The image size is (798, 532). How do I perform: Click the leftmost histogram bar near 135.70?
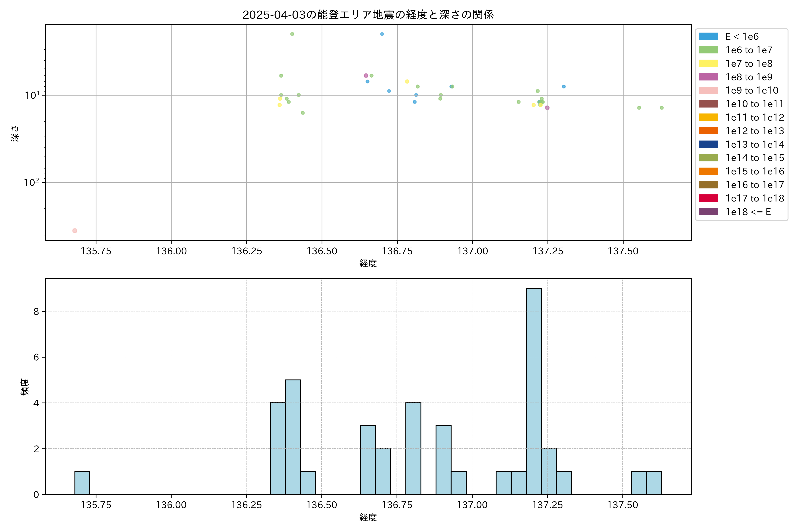coord(82,483)
